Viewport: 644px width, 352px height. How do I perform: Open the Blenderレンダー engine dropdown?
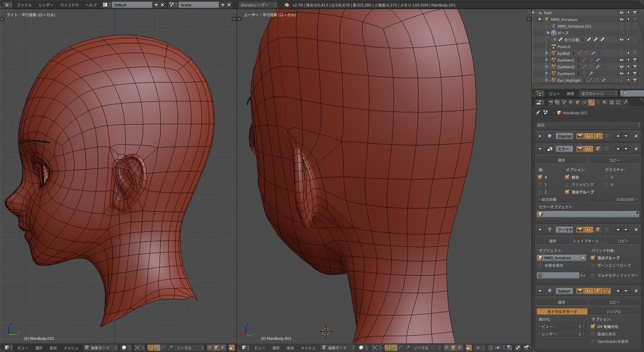click(257, 4)
